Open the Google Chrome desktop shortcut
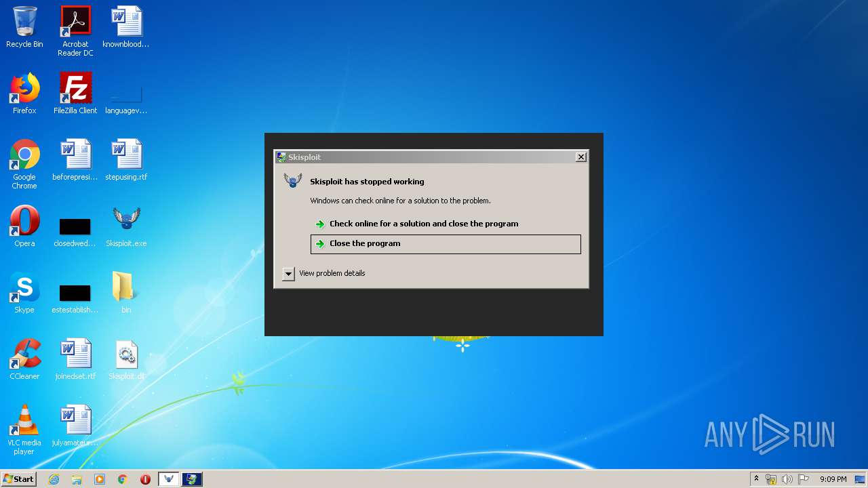The height and width of the screenshot is (488, 868). pos(24,164)
